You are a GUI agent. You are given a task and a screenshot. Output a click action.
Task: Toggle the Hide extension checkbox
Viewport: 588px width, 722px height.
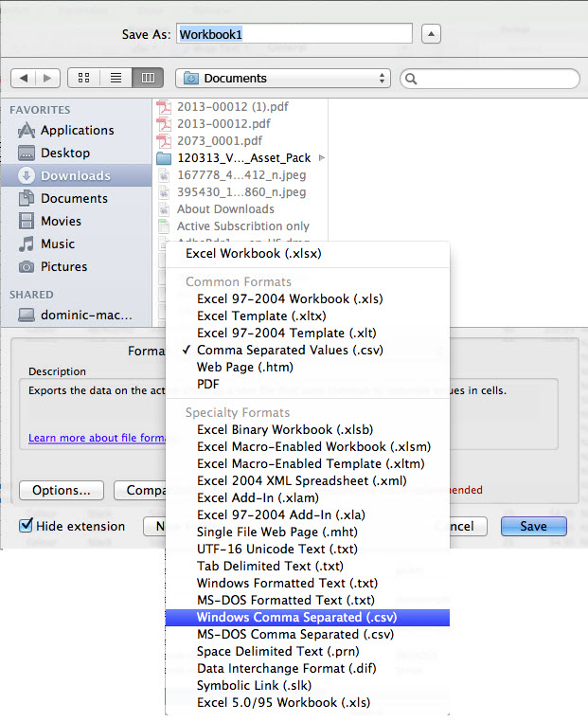click(x=26, y=526)
